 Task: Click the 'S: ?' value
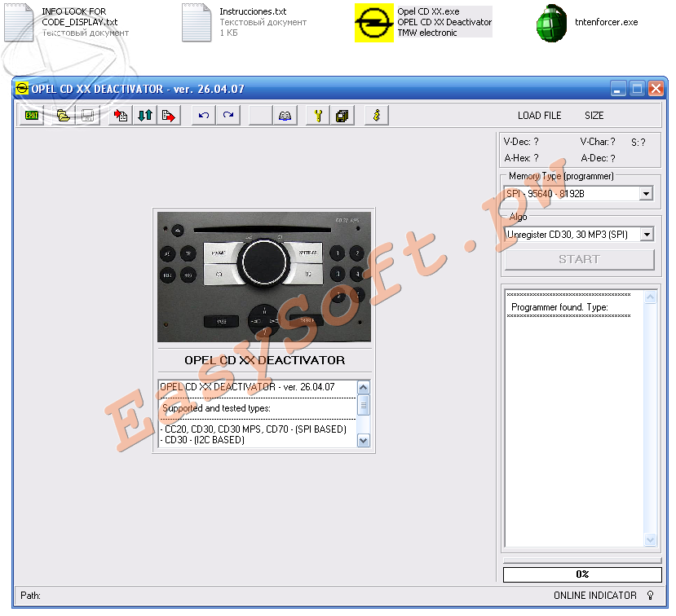coord(638,143)
